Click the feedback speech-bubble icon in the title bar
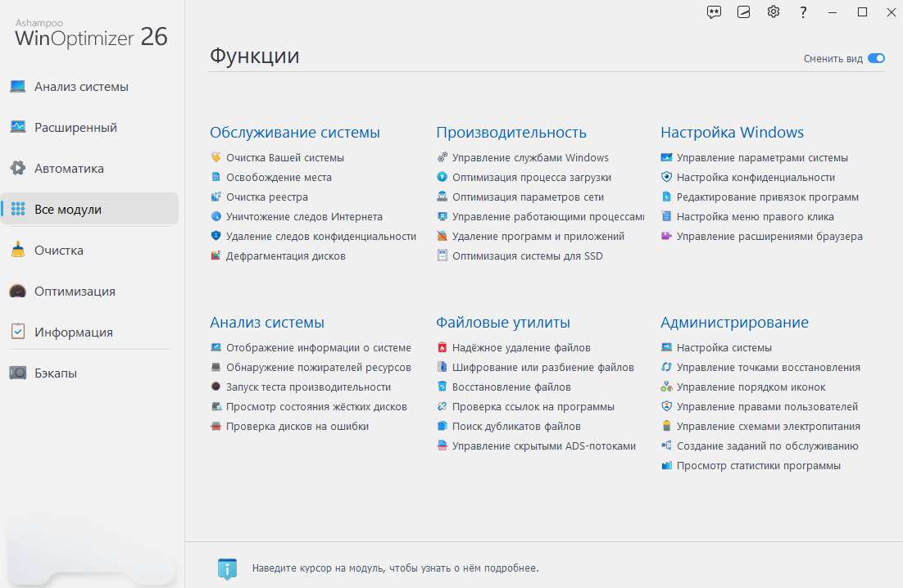903x588 pixels. pos(714,12)
